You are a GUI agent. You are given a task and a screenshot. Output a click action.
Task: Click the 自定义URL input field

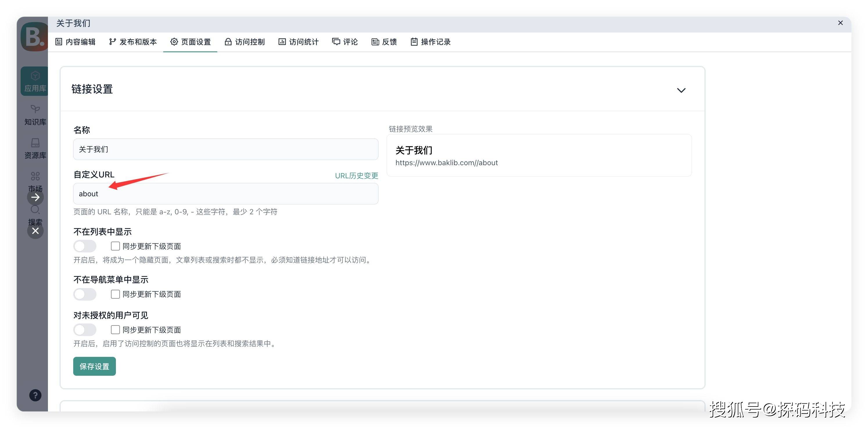tap(225, 194)
